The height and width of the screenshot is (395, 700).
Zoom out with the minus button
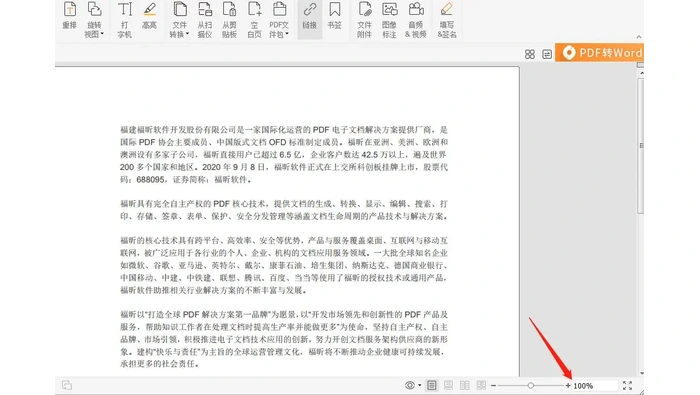click(x=493, y=386)
